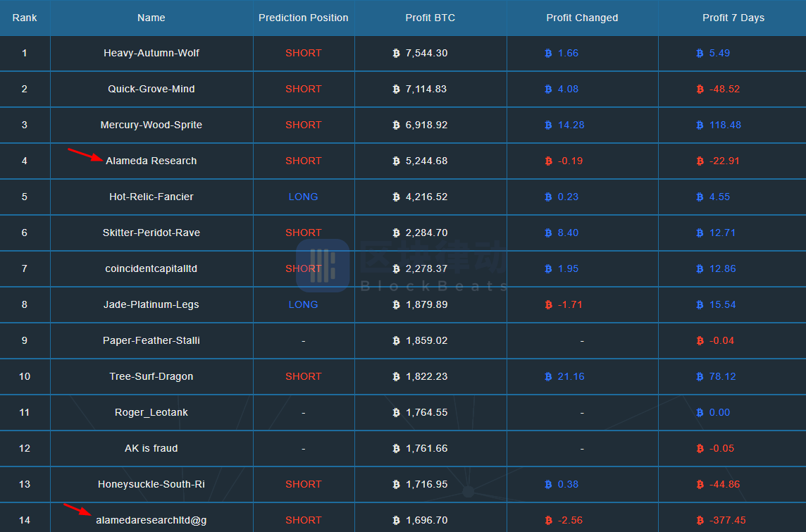
Task: Click the Prediction Position column header
Action: tap(303, 18)
